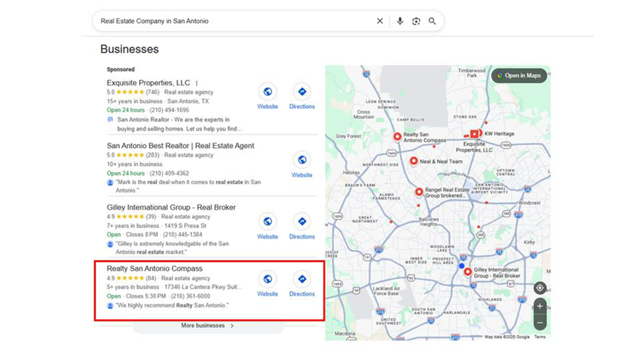
Task: Select Realty San Antonio Compass map pin
Action: [397, 136]
